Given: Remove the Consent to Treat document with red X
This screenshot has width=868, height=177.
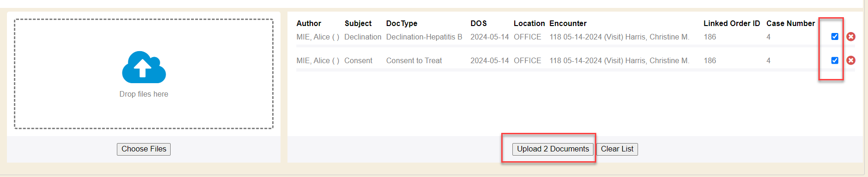Looking at the screenshot, I should 851,60.
